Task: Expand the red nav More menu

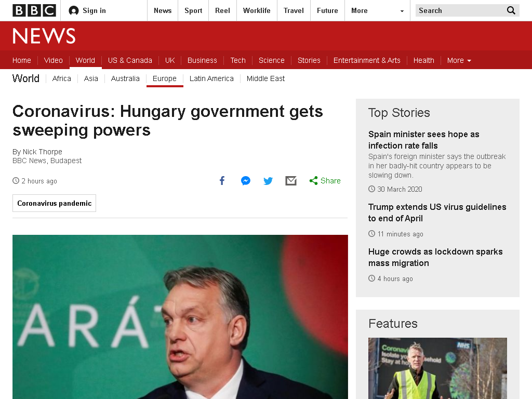Action: click(459, 60)
